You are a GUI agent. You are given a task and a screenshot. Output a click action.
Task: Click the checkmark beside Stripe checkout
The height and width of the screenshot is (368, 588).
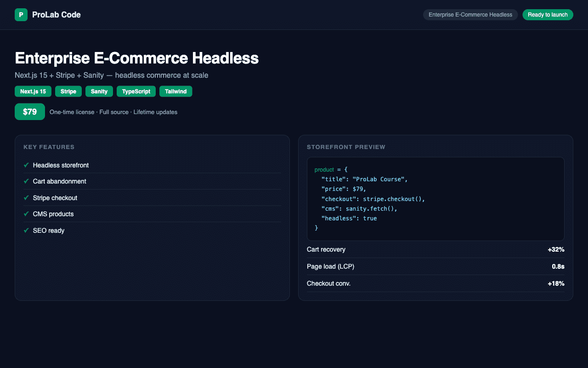(26, 198)
